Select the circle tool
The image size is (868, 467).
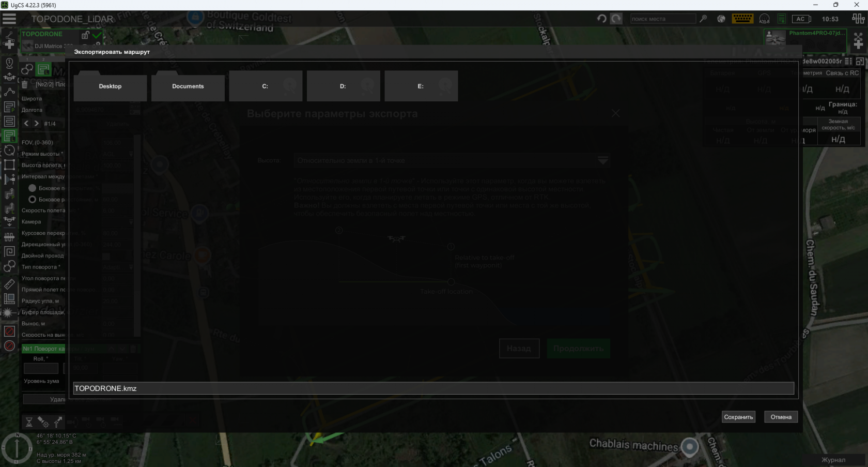pyautogui.click(x=9, y=150)
